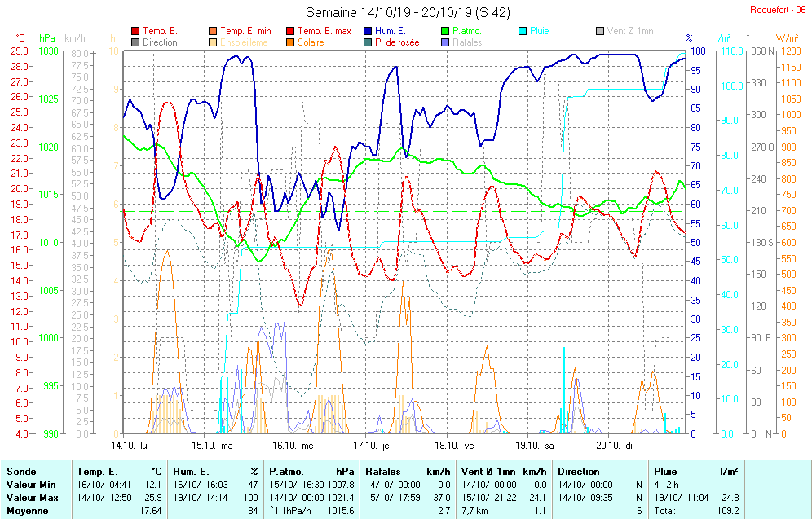Image resolution: width=812 pixels, height=519 pixels.
Task: Click the direction timestamp '14/10/ 09:35'
Action: (x=585, y=498)
